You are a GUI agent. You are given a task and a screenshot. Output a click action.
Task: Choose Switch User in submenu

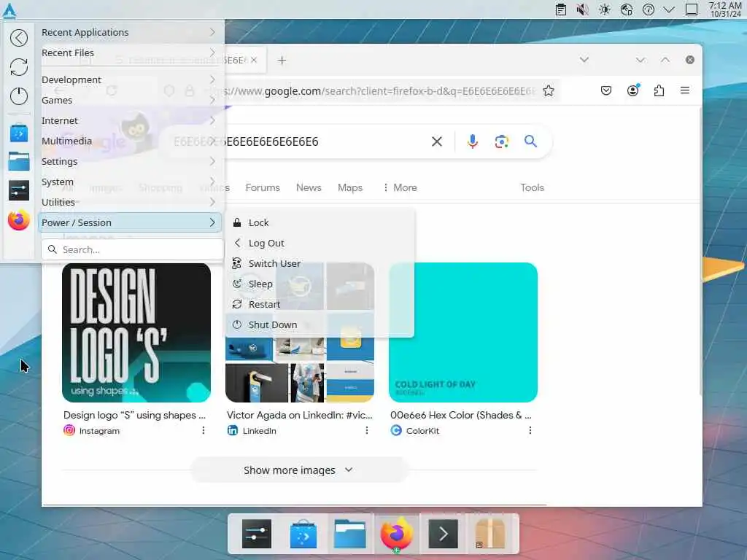[x=320, y=264]
